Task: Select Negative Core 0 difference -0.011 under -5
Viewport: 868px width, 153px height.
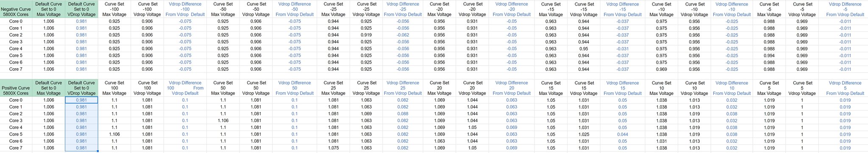Action: [845, 21]
